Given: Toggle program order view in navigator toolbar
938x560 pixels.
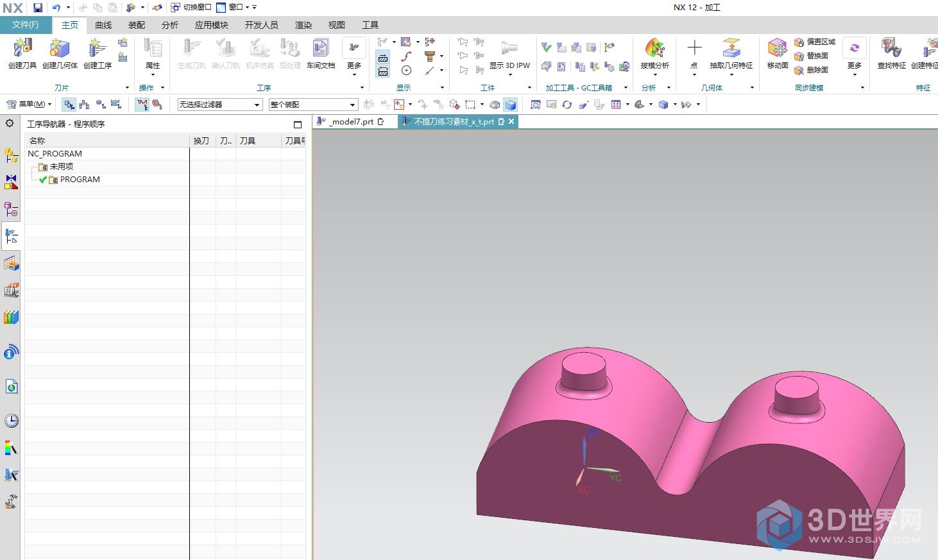Looking at the screenshot, I should pyautogui.click(x=69, y=105).
